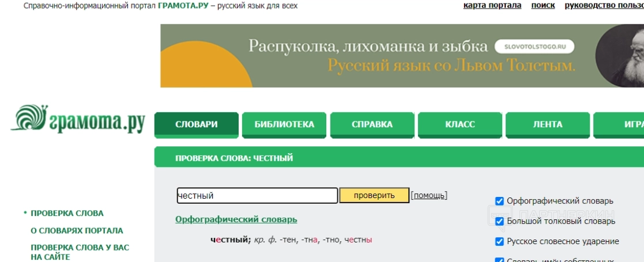Image resolution: width=644 pixels, height=262 pixels.
Task: Open the КЛАСС tab
Action: (460, 124)
